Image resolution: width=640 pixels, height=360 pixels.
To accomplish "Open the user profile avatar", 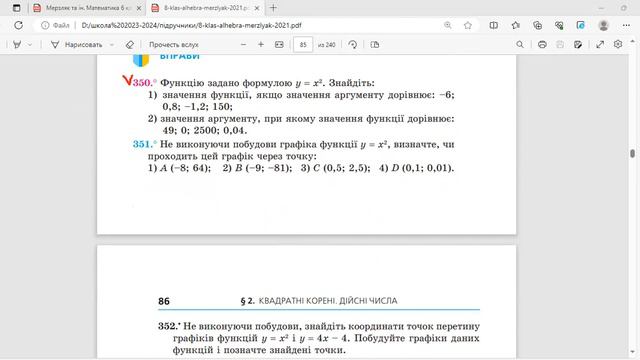I will click(x=603, y=25).
